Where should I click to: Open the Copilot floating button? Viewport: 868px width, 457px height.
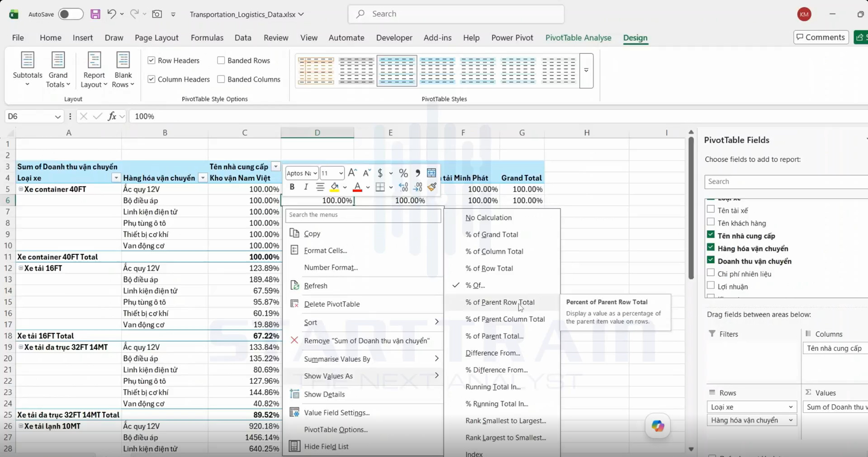[658, 426]
